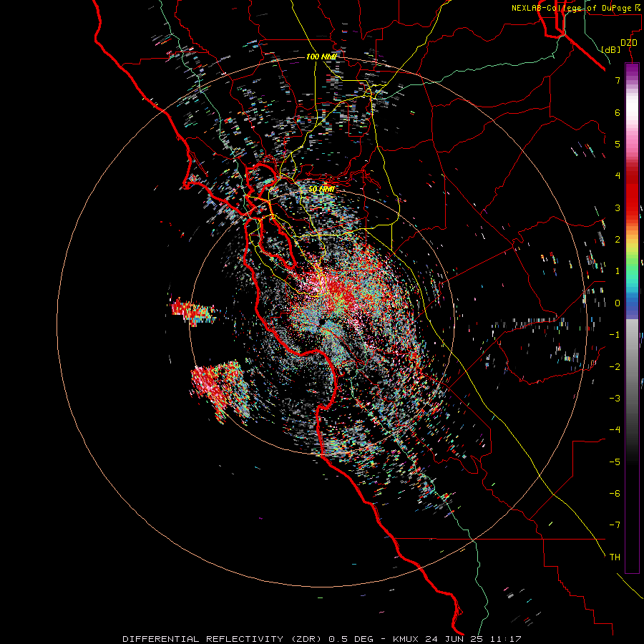The height and width of the screenshot is (644, 644).
Task: Click the 1 value on the scale
Action: click(618, 271)
